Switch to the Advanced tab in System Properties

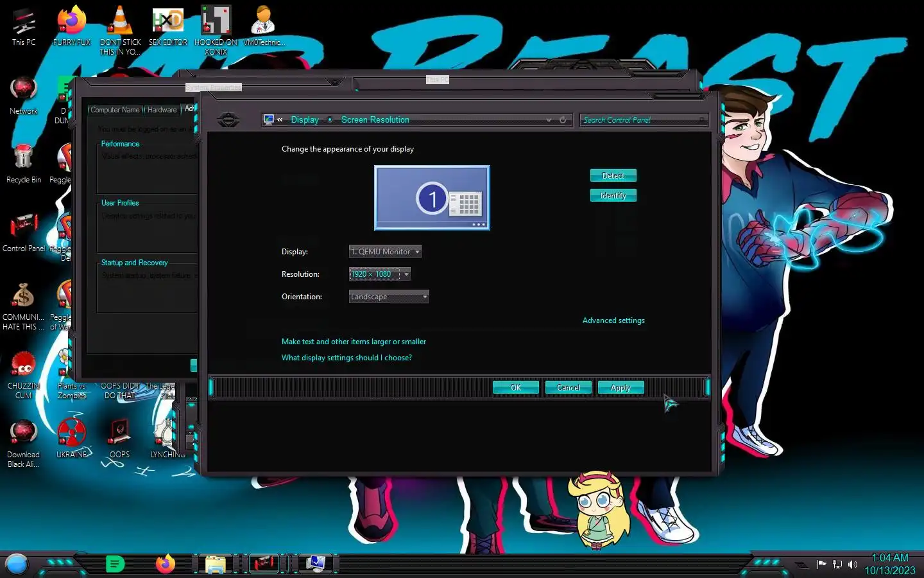coord(189,109)
